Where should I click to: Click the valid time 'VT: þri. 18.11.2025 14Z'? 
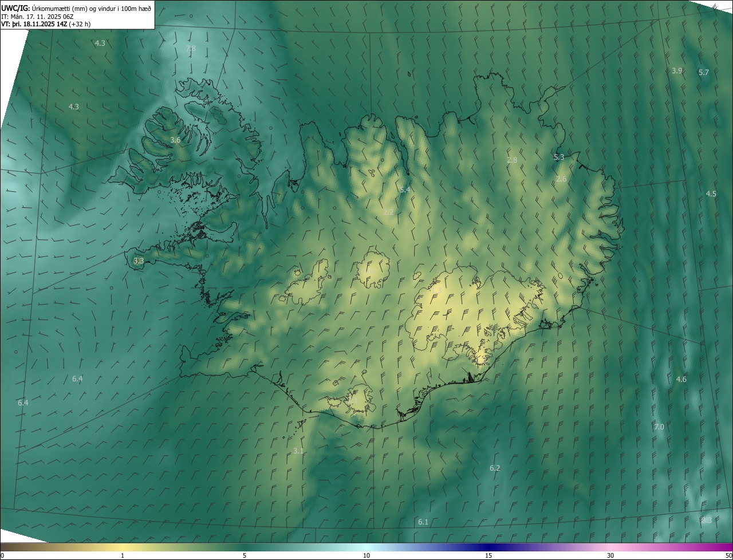[34, 24]
